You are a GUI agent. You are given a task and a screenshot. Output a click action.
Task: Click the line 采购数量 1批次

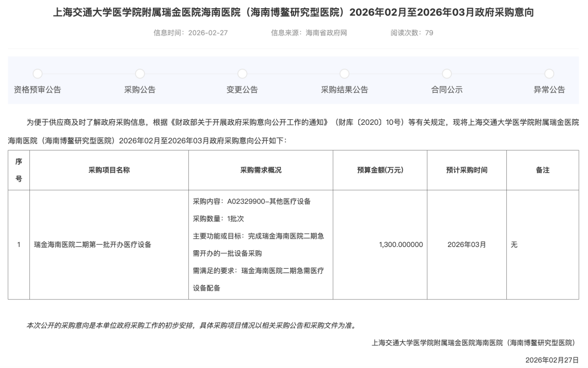[x=218, y=219]
